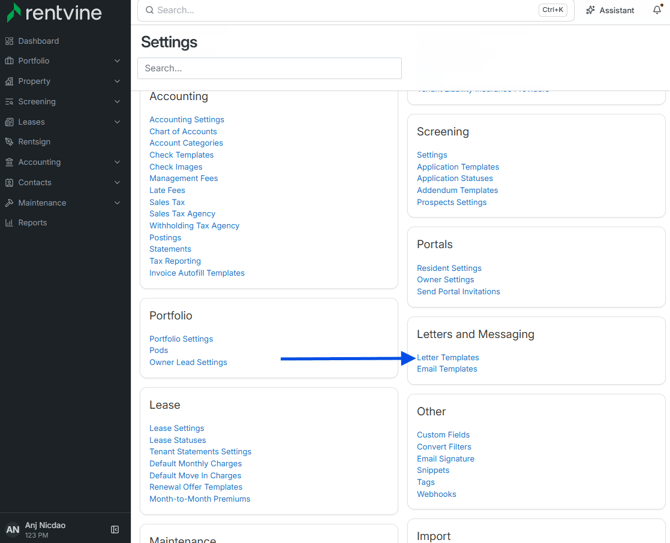This screenshot has width=670, height=543.
Task: Expand the Maintenance sidebar menu chevron
Action: point(117,203)
